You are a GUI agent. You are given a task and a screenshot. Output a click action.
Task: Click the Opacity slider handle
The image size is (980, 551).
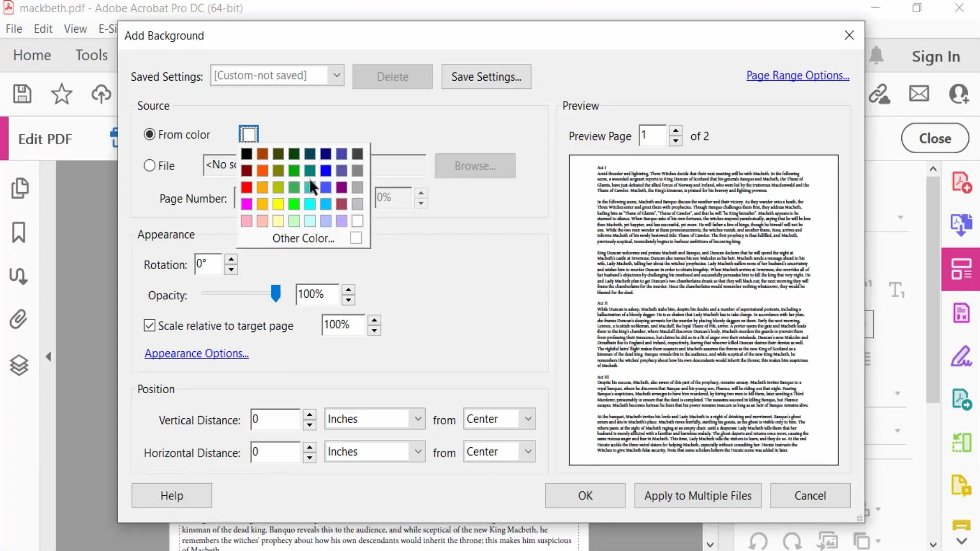pos(275,294)
